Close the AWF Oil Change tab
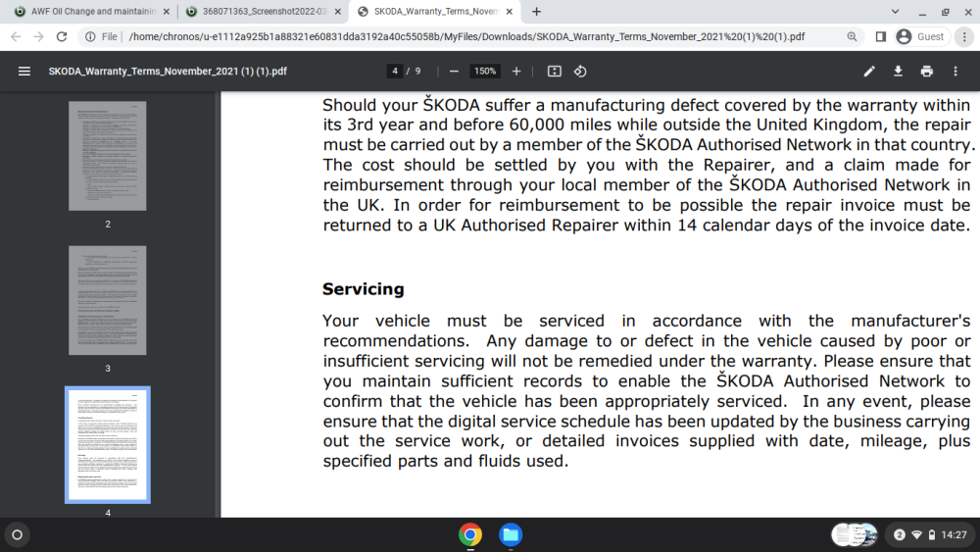The height and width of the screenshot is (552, 980). pos(167,11)
